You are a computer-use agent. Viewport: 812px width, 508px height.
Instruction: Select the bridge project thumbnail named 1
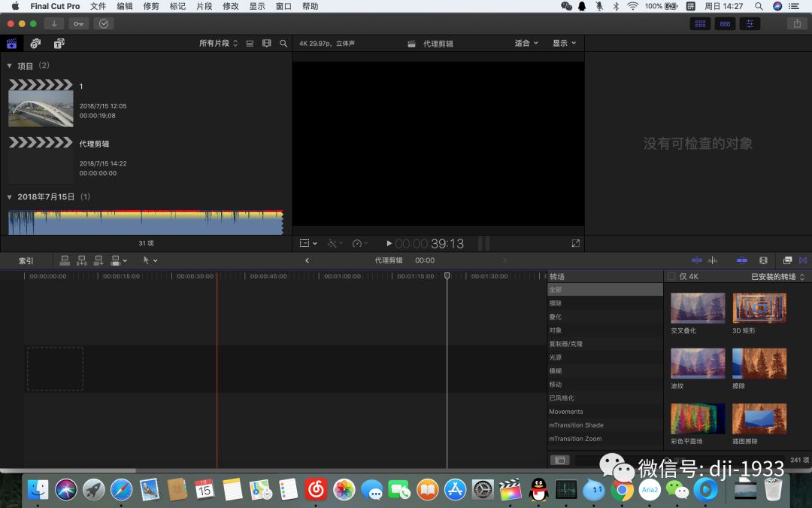[41, 103]
